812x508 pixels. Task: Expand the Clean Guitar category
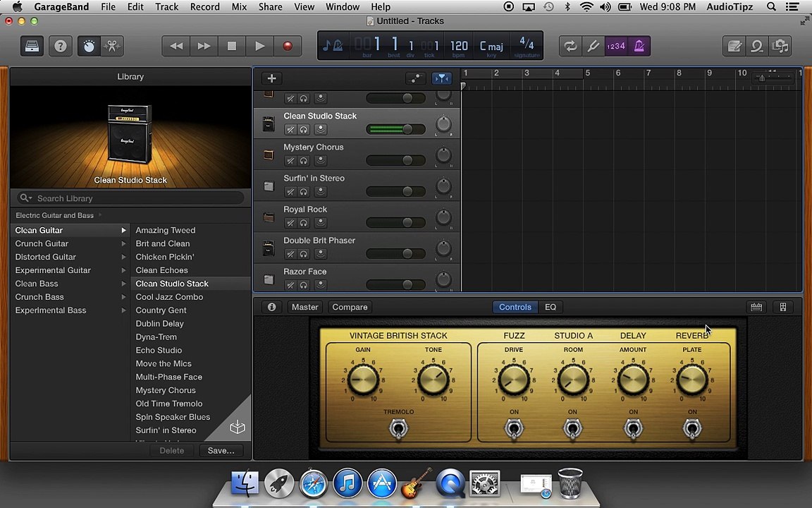pos(123,230)
